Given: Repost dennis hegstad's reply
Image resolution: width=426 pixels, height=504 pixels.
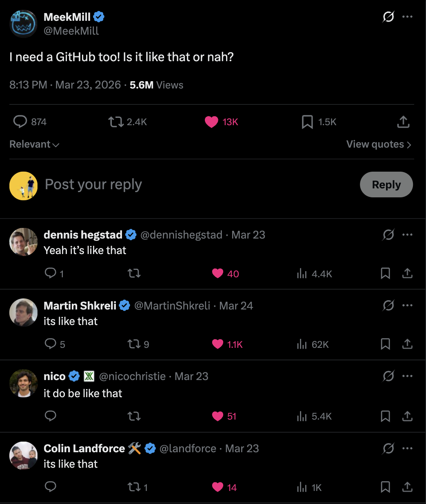Looking at the screenshot, I should click(x=134, y=273).
